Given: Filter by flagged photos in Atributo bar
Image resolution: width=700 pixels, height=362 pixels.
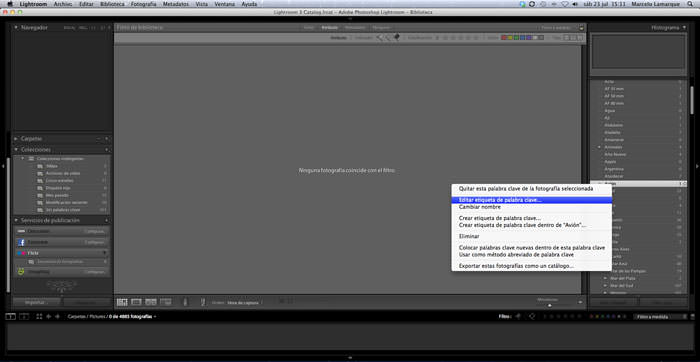Looking at the screenshot, I should [x=379, y=38].
